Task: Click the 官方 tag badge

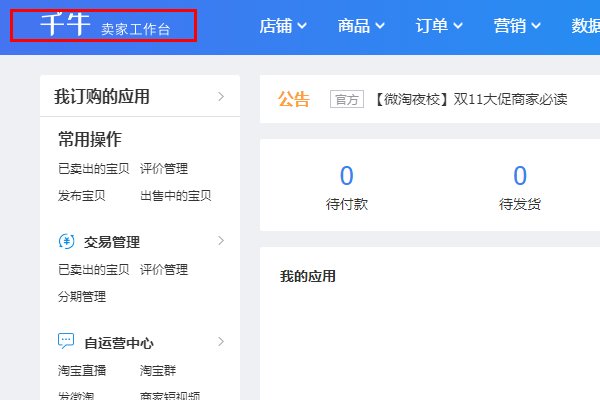Action: [347, 100]
